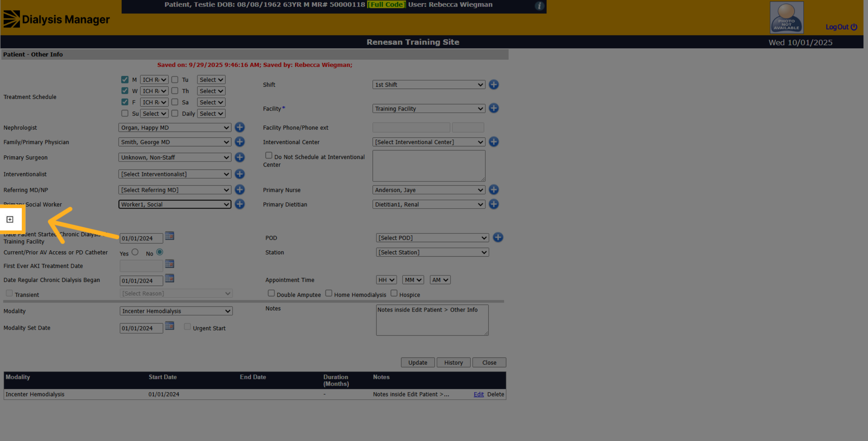Click the plus icon next to Nephrologist
The height and width of the screenshot is (441, 868).
point(239,127)
